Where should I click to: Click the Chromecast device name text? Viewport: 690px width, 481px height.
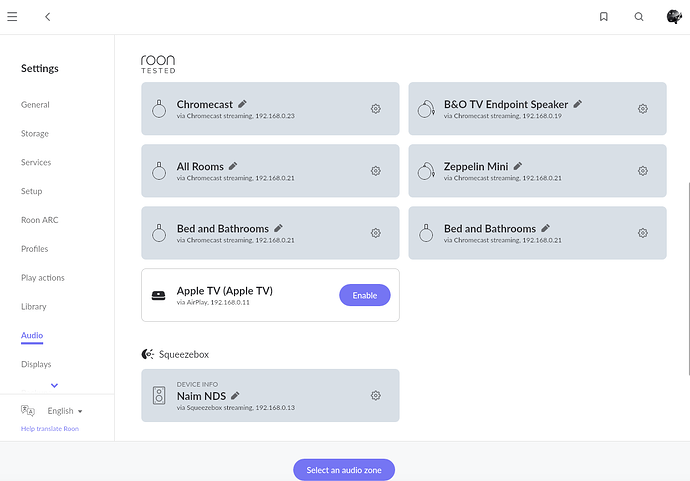[x=205, y=104]
